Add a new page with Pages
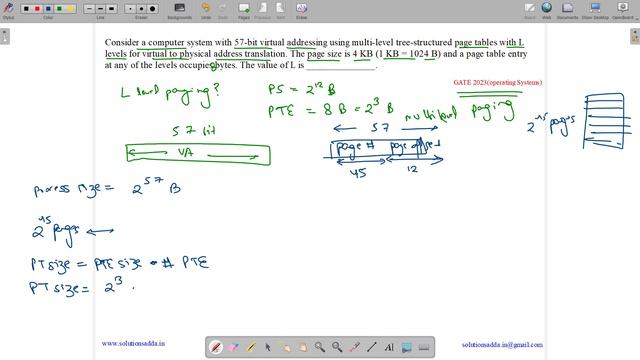The image size is (640, 360). pyautogui.click(x=244, y=10)
